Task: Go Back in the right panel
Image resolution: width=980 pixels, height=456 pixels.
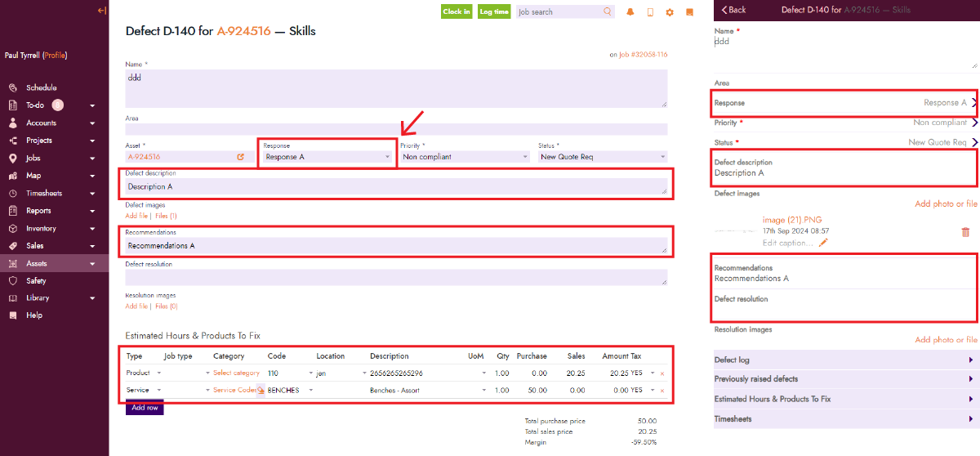Action: click(734, 10)
